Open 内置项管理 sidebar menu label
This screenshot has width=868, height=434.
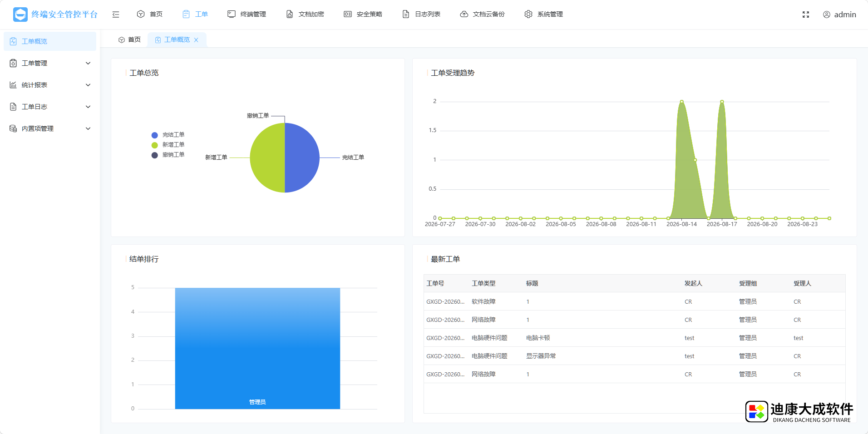(38, 128)
